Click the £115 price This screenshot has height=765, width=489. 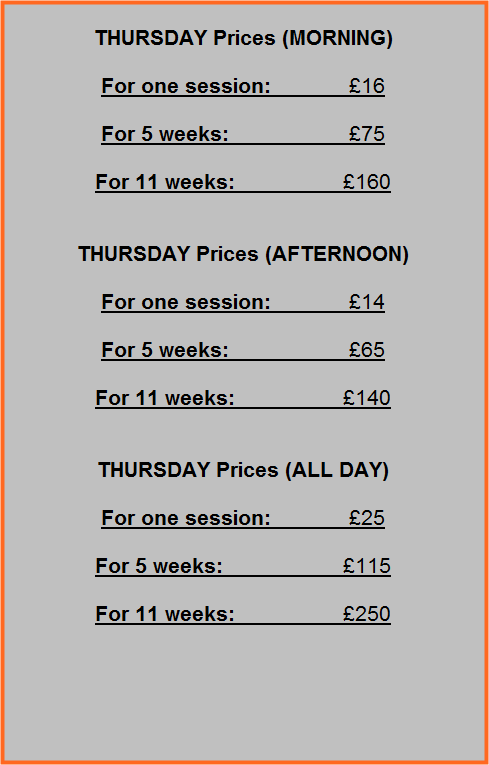coord(367,565)
